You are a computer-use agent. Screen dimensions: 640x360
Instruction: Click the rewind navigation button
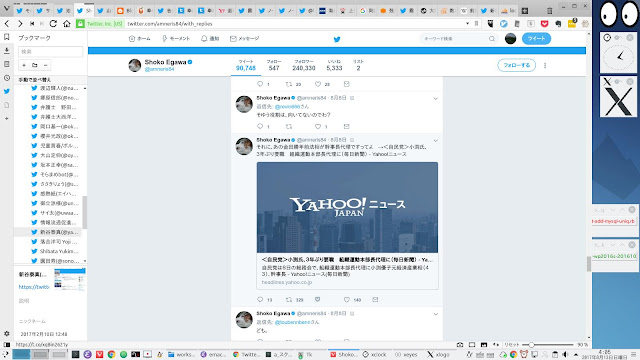[32, 24]
